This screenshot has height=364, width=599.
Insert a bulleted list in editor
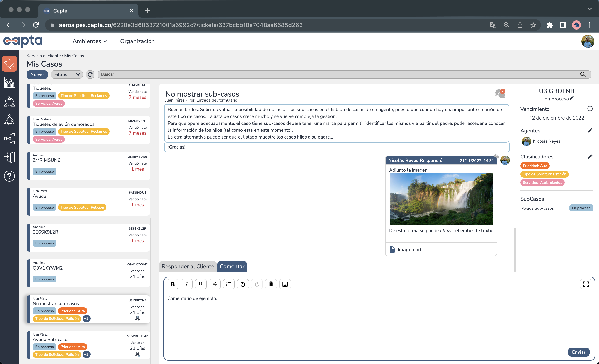pos(229,284)
